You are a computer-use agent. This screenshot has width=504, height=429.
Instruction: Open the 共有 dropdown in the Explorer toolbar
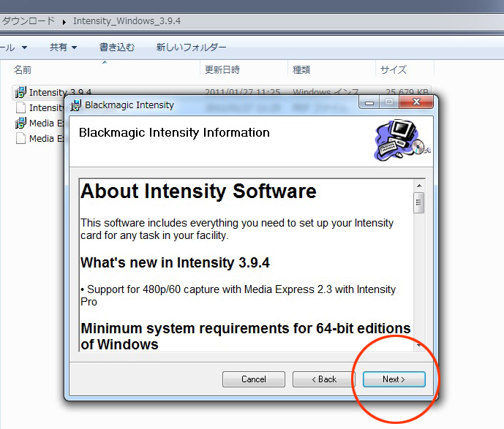[64, 48]
